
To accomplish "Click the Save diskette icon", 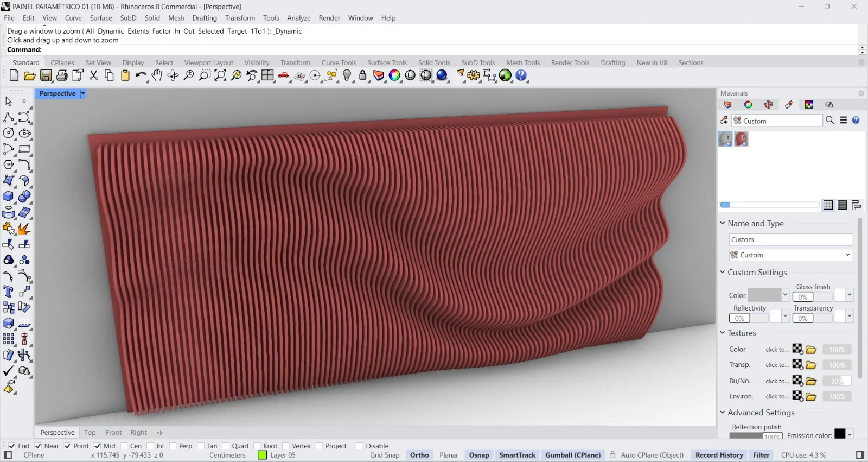I will 46,75.
